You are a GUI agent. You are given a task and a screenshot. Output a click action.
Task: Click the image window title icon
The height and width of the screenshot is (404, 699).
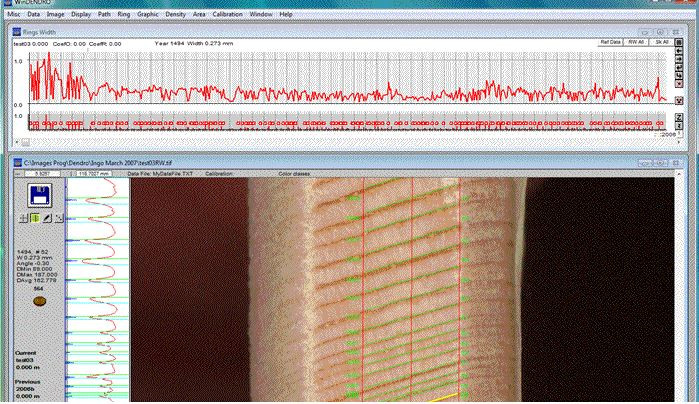coord(17,163)
